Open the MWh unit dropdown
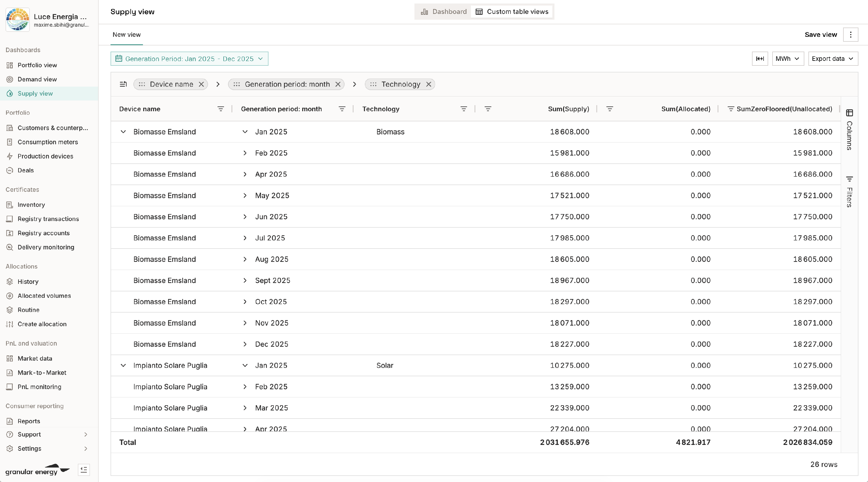Viewport: 868px width, 482px height. (x=788, y=59)
